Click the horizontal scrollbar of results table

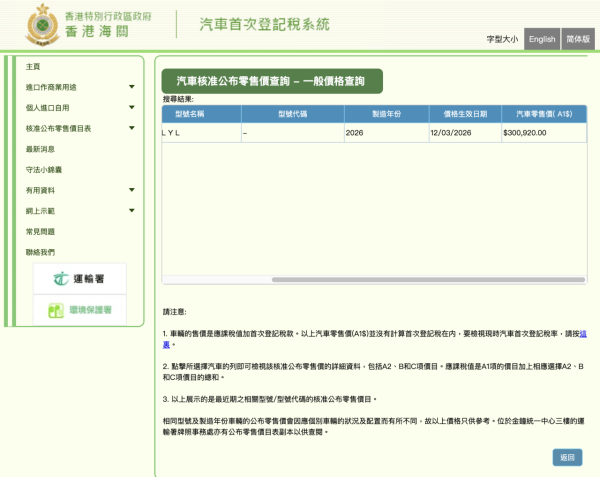point(428,280)
